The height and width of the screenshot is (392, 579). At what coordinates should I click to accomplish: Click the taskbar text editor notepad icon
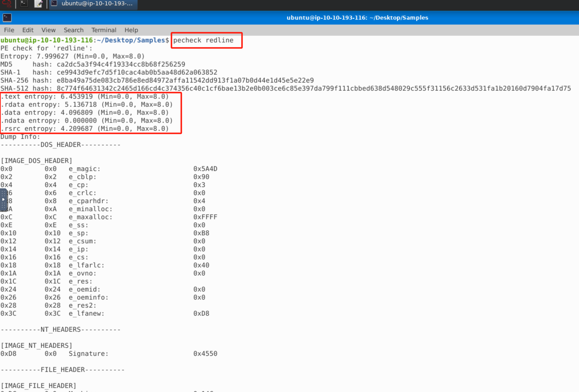[38, 4]
